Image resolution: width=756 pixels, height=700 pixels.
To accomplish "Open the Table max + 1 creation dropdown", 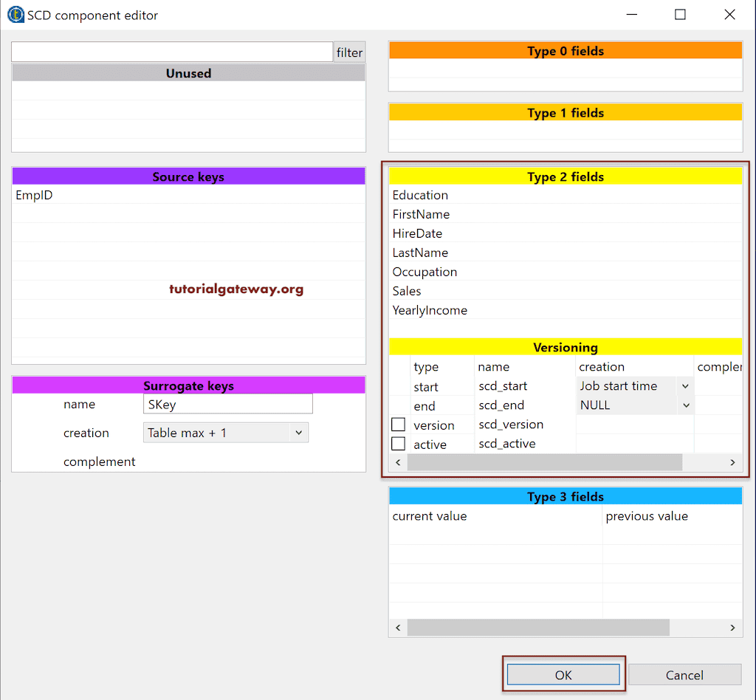I will [x=300, y=432].
